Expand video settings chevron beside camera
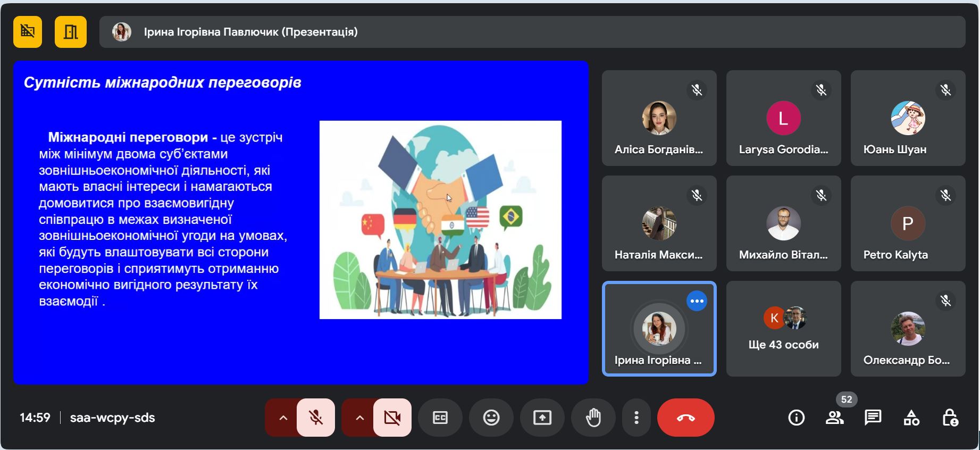The height and width of the screenshot is (450, 980). click(x=359, y=418)
